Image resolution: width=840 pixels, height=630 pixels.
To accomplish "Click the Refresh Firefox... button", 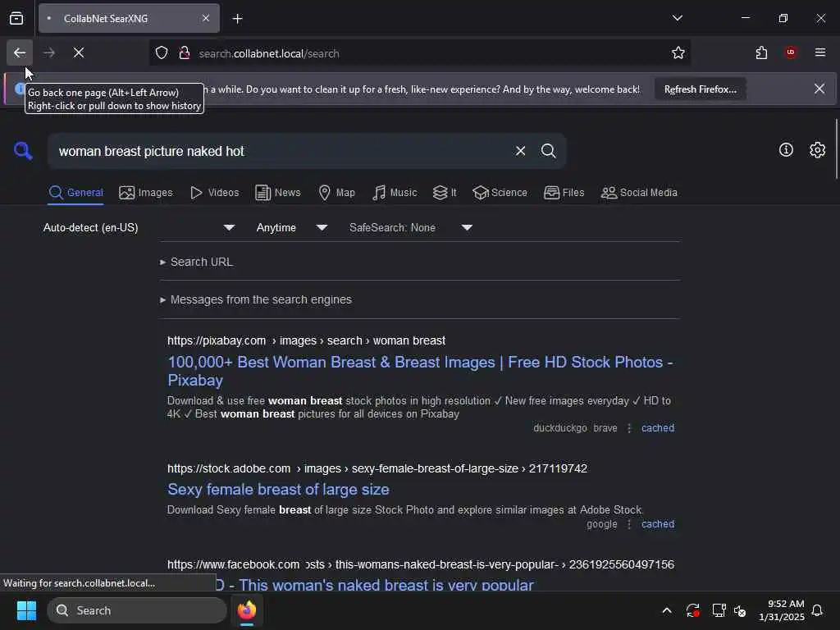I will 701,89.
